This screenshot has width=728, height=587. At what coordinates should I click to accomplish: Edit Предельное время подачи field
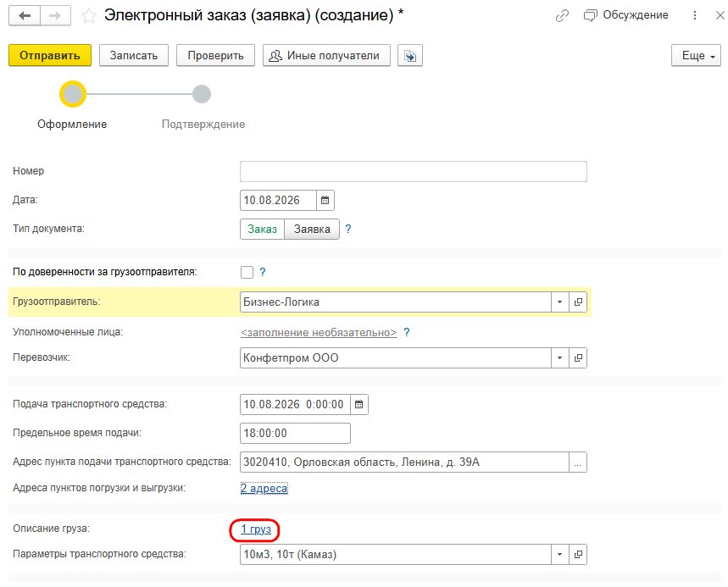pyautogui.click(x=295, y=434)
